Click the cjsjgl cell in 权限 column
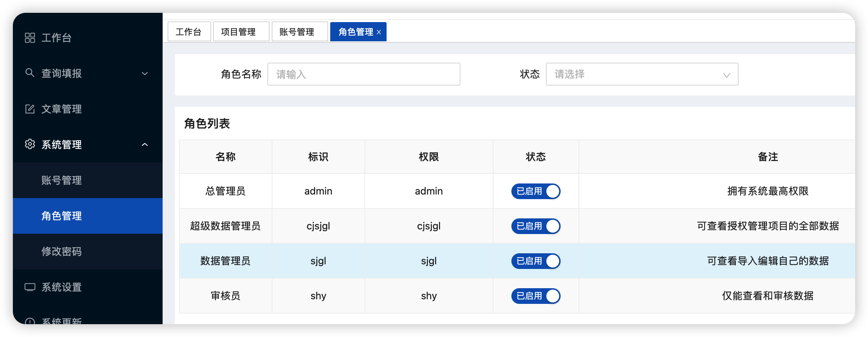 pos(429,226)
